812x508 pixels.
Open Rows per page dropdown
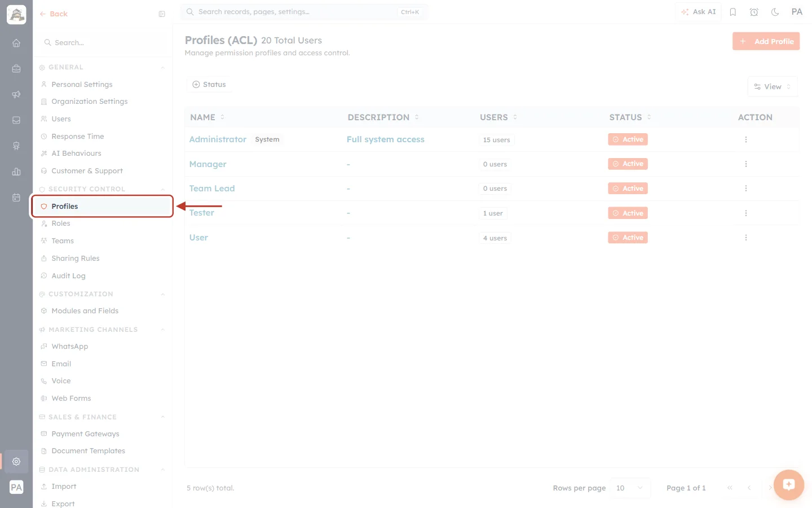630,488
